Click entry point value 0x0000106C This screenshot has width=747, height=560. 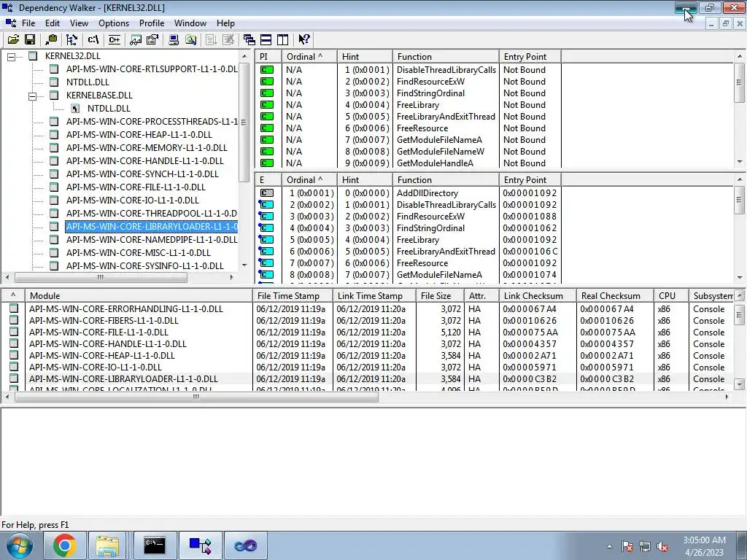[530, 252]
